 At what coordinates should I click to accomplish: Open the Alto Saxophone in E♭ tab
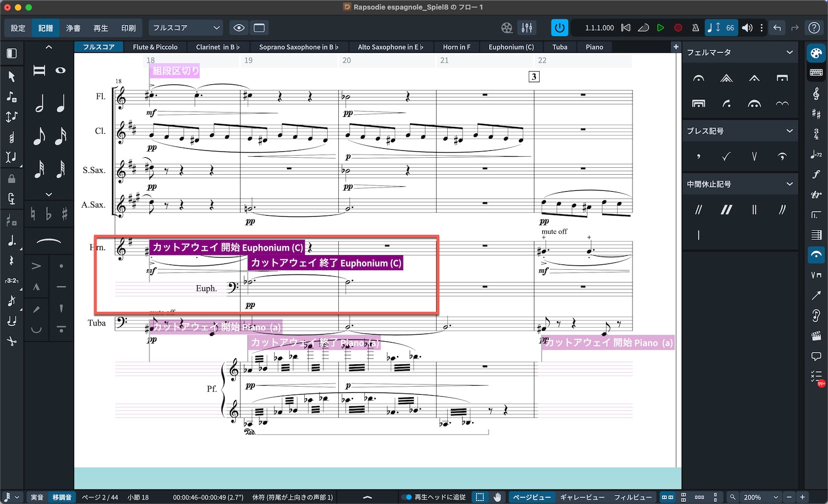390,47
